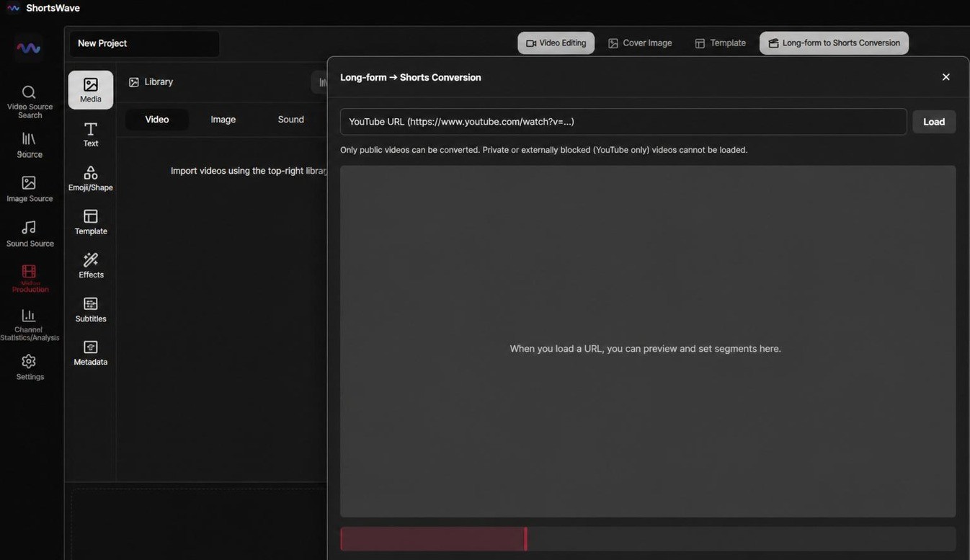The image size is (970, 560).
Task: Go to Video Production section
Action: tap(29, 278)
